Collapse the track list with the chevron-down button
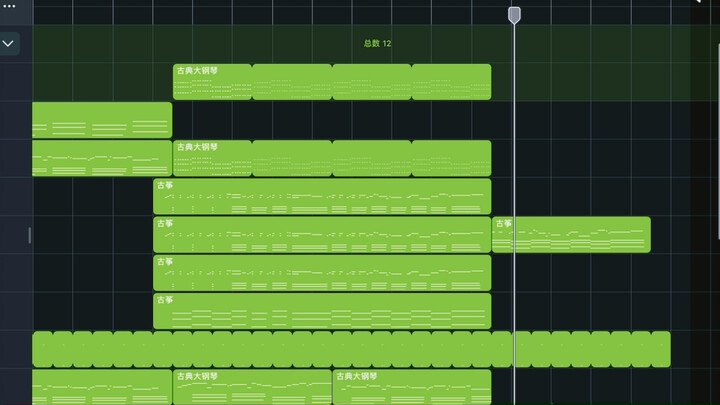 9,44
